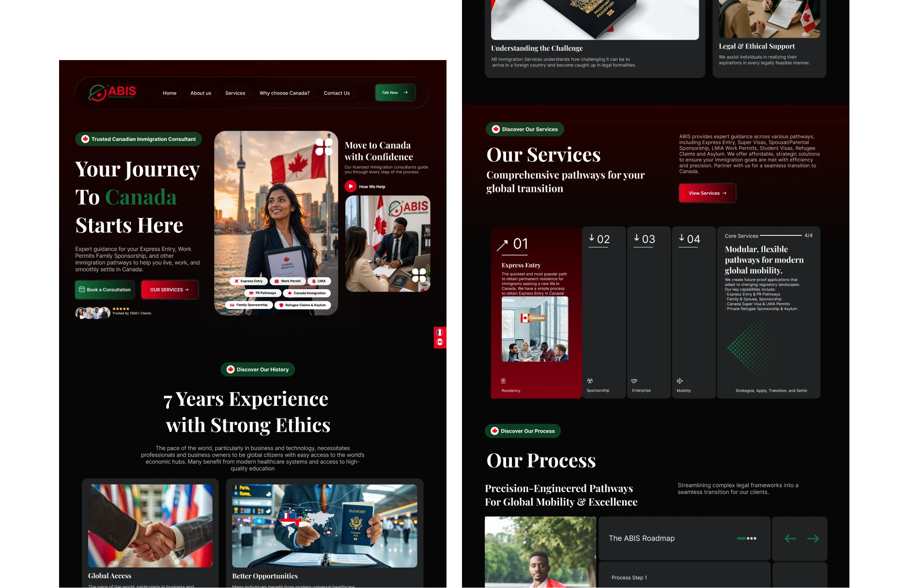Screen dimensions: 924x588
Task: Click the Sponsorship people icon
Action: click(x=590, y=381)
